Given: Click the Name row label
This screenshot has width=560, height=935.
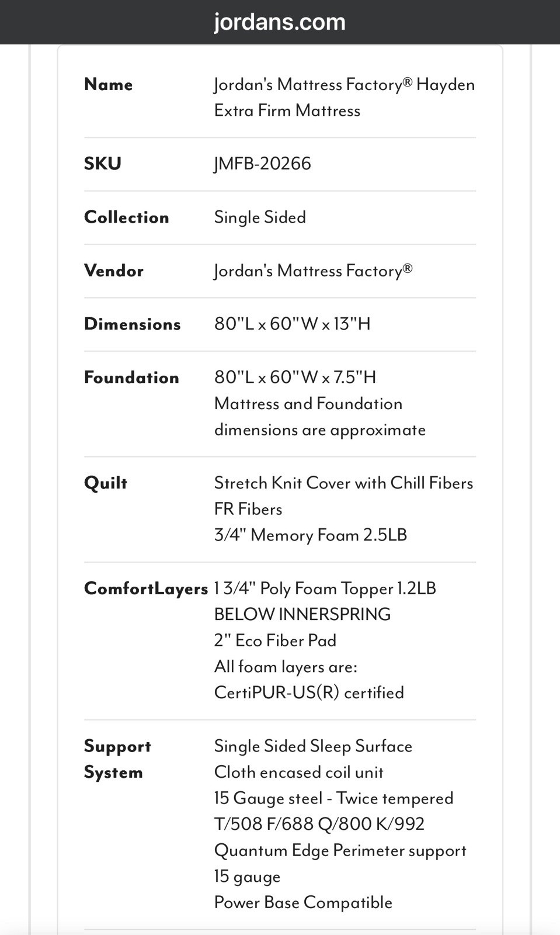Looking at the screenshot, I should (108, 84).
